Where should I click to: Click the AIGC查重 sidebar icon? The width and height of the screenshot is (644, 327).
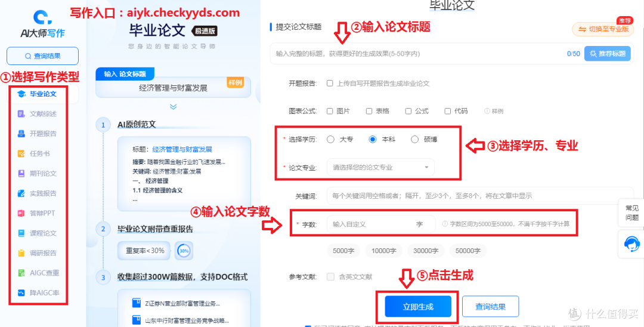21,273
